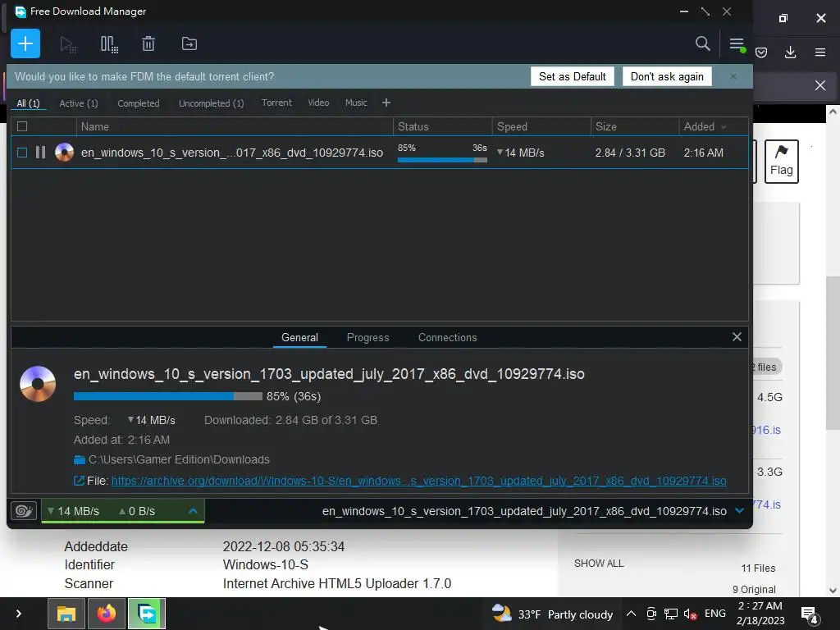
Task: Click the C:\Users\Gamer Edition\Downloads path
Action: point(179,459)
